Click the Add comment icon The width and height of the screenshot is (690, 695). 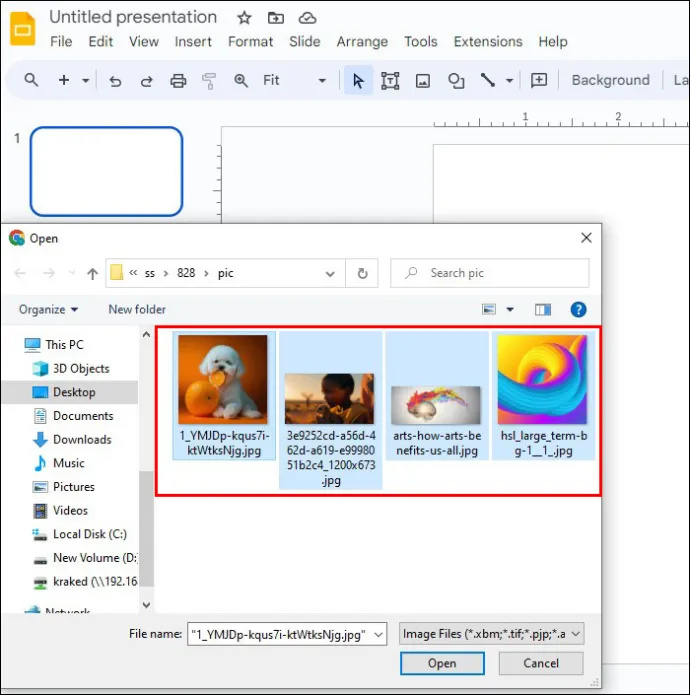539,80
